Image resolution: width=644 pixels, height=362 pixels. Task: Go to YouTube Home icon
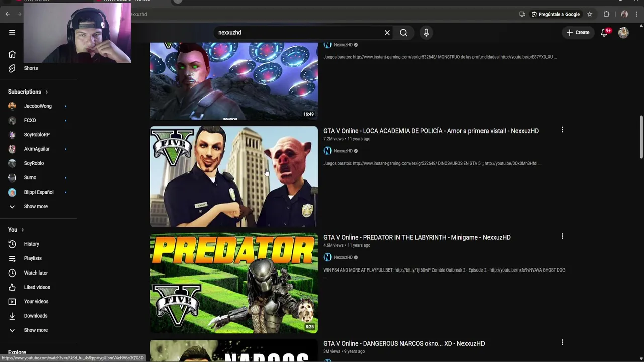point(12,54)
